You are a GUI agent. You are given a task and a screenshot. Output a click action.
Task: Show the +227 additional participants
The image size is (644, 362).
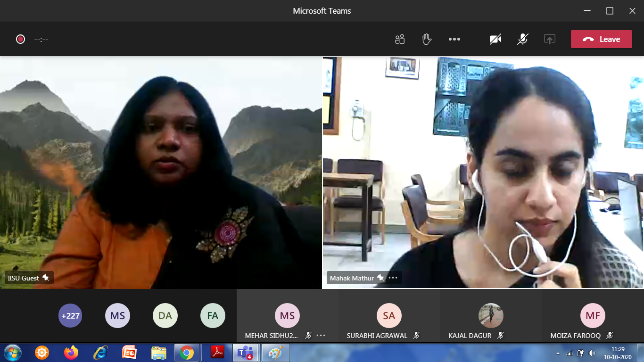(x=70, y=316)
